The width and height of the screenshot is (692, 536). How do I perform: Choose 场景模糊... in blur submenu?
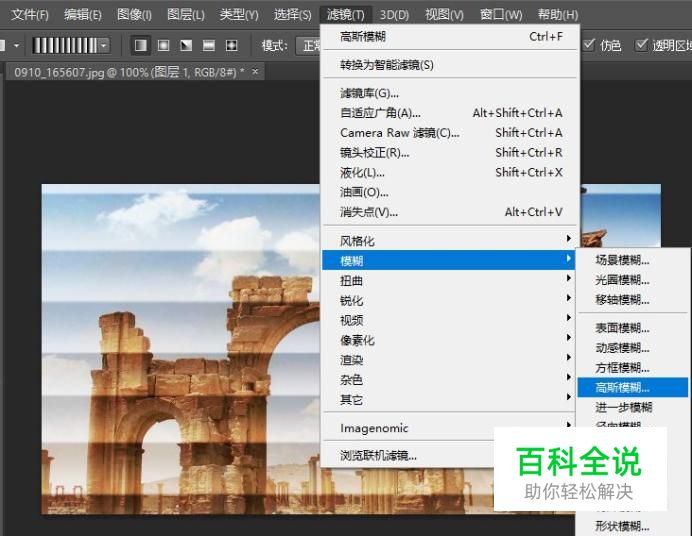click(632, 260)
